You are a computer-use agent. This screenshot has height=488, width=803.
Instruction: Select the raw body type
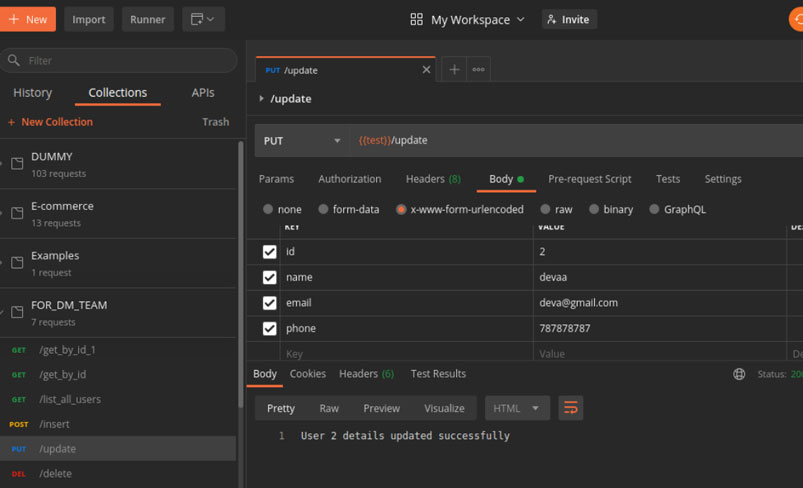pos(545,209)
